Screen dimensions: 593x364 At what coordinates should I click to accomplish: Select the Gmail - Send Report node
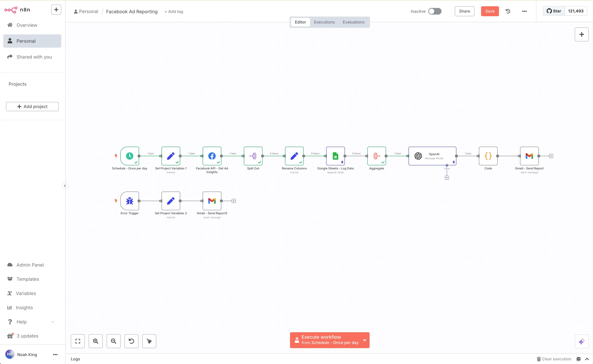[529, 156]
